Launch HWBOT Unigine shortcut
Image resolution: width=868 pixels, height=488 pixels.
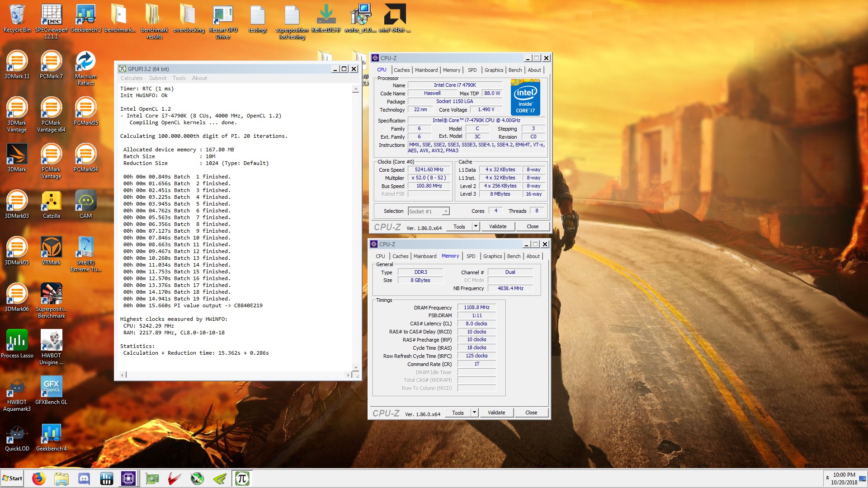pos(51,347)
